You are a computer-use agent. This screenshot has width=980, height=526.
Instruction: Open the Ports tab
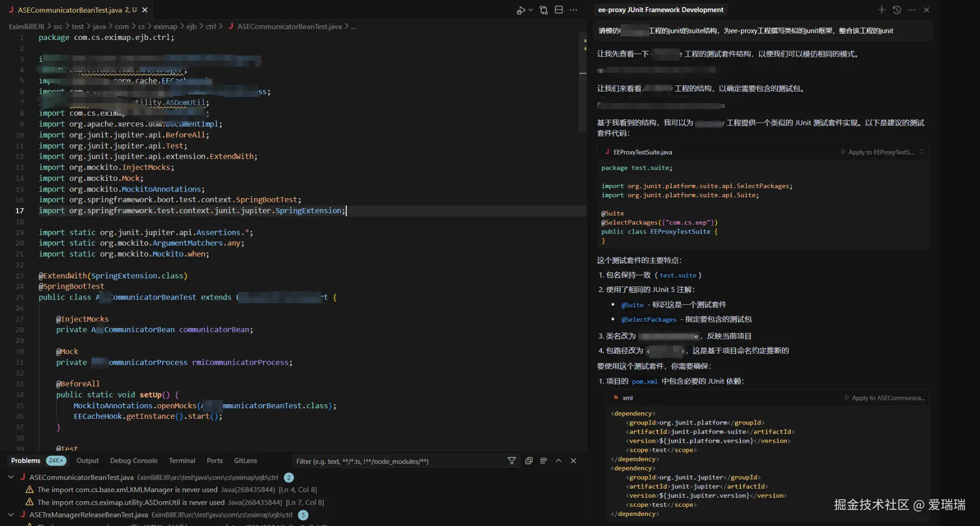coord(215,461)
